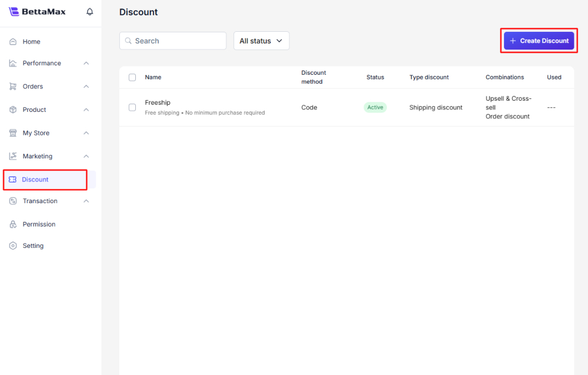Viewport: 588px width, 375px height.
Task: Click the notification bell icon
Action: pyautogui.click(x=89, y=11)
